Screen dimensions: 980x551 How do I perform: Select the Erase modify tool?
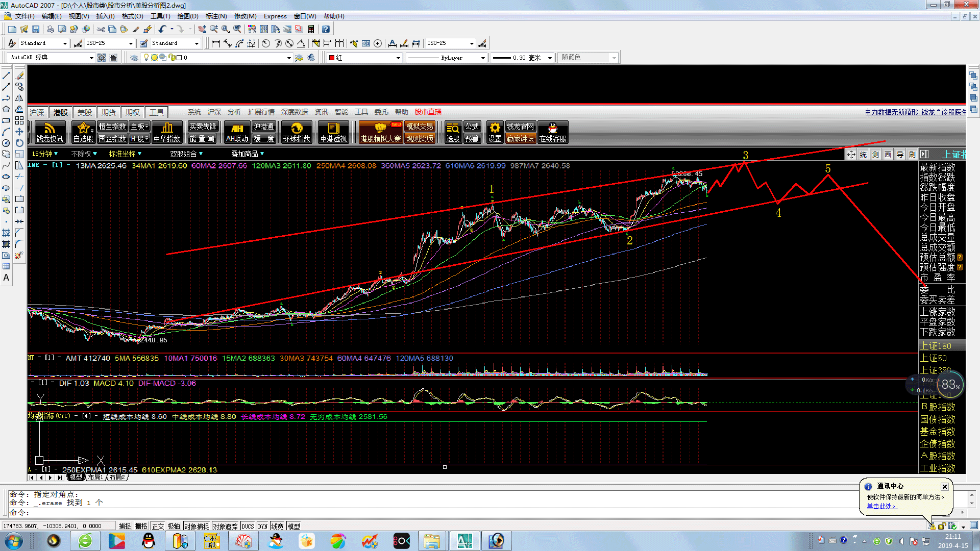click(x=19, y=76)
